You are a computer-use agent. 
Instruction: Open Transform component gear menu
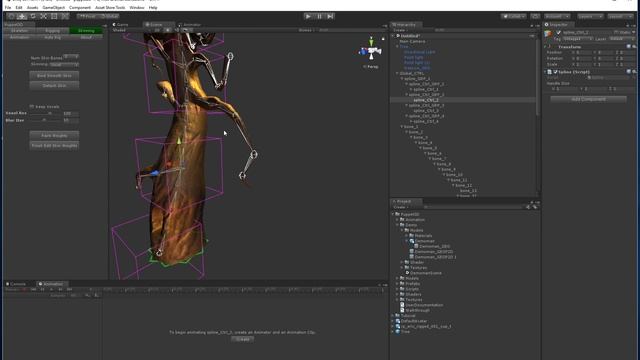[x=634, y=47]
